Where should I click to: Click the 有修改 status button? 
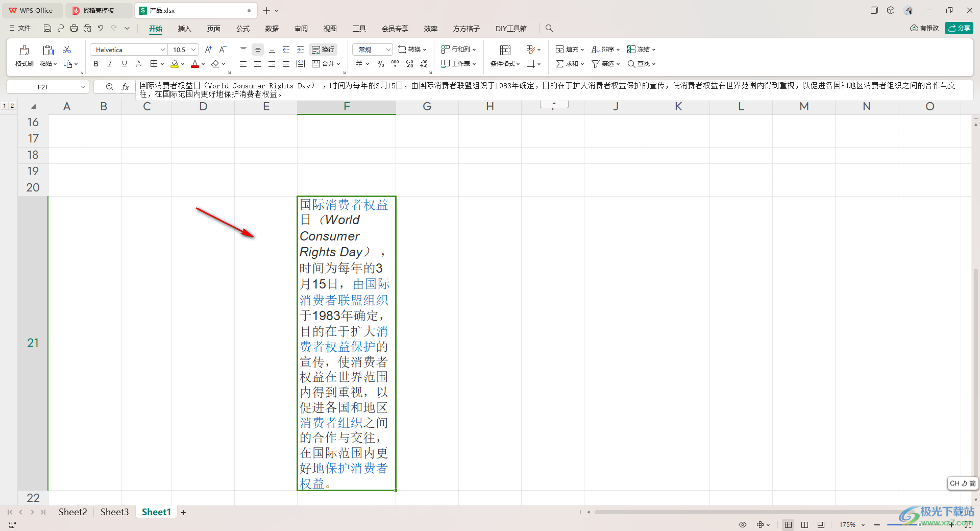pos(924,28)
